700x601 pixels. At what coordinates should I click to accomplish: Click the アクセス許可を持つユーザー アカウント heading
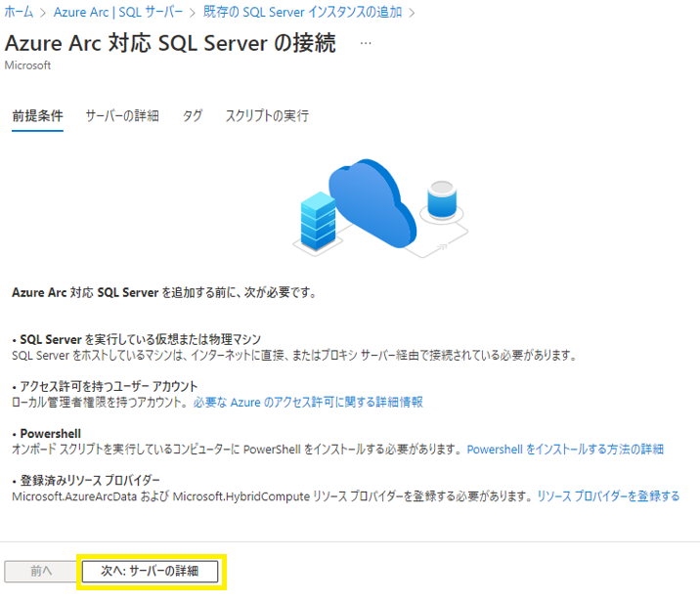point(109,386)
